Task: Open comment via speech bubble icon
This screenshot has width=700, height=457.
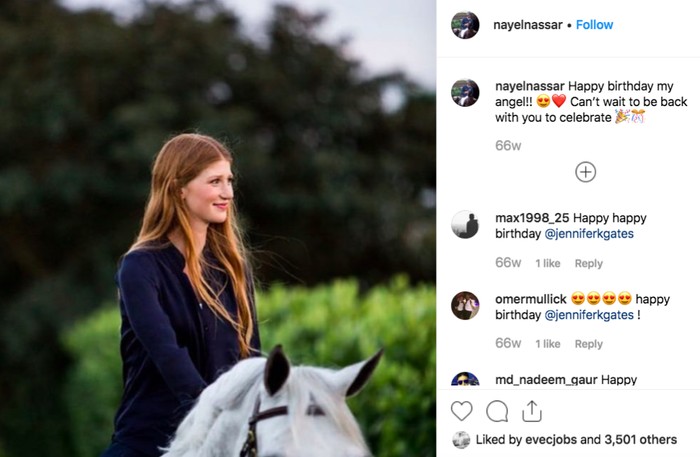Action: (497, 411)
